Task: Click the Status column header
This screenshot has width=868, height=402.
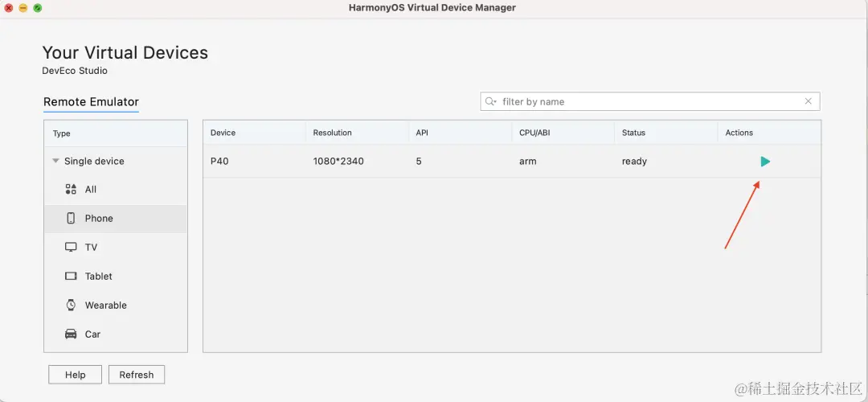Action: (666, 133)
